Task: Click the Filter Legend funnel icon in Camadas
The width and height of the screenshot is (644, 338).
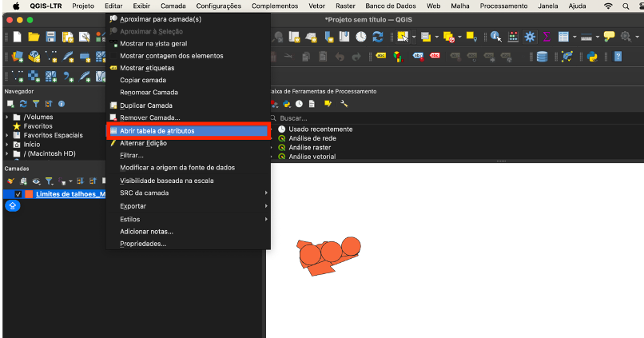Action: (x=49, y=181)
